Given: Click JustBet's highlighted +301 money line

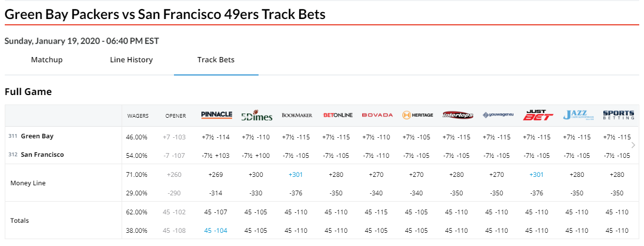Looking at the screenshot, I should pyautogui.click(x=538, y=175).
